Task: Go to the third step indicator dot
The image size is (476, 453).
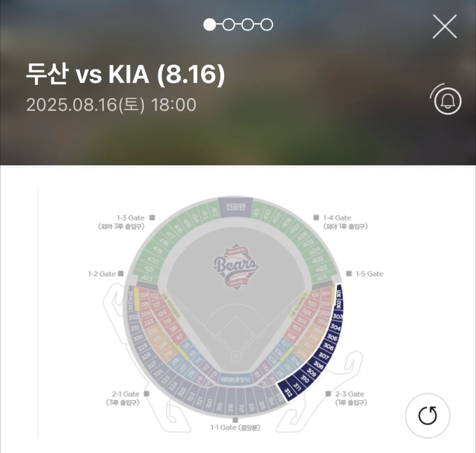Action: (248, 24)
